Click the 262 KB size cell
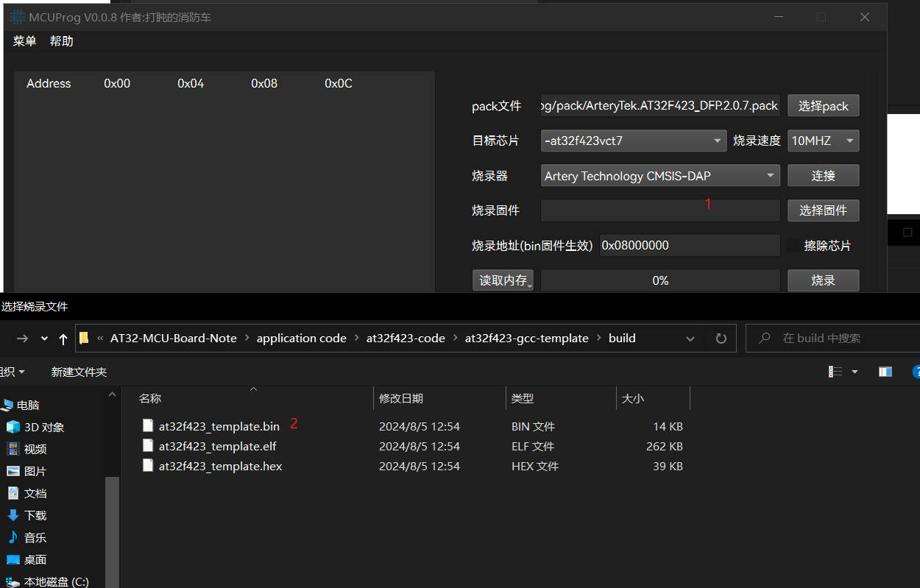This screenshot has width=920, height=588. 665,446
